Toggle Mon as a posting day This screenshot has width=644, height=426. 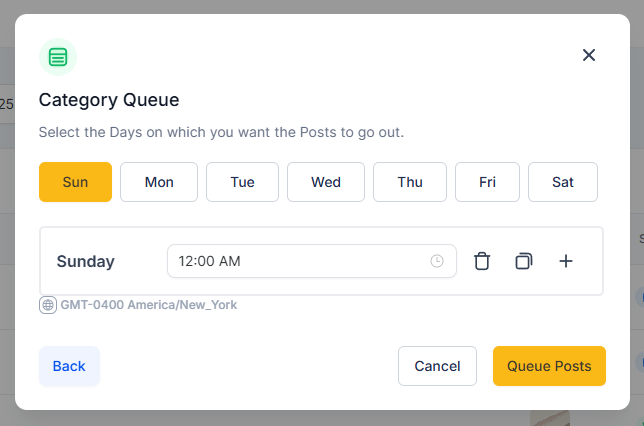159,182
